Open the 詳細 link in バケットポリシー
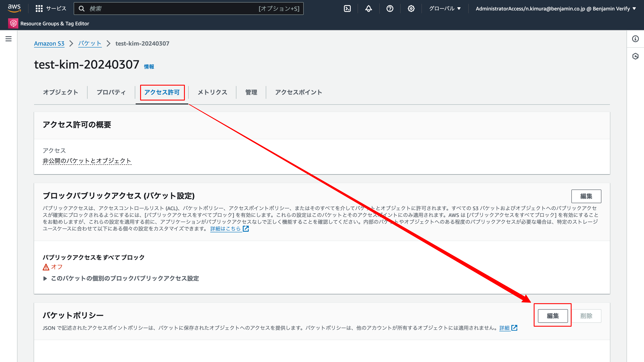Image resolution: width=644 pixels, height=362 pixels. click(505, 328)
